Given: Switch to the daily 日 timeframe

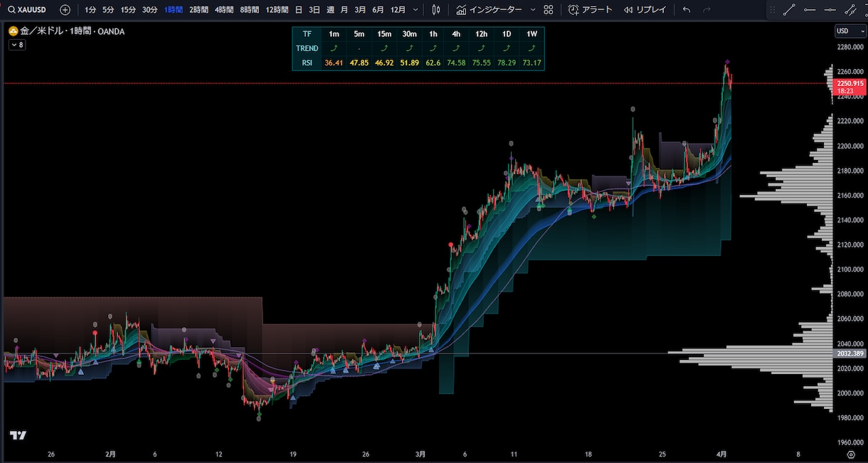Looking at the screenshot, I should click(x=299, y=10).
